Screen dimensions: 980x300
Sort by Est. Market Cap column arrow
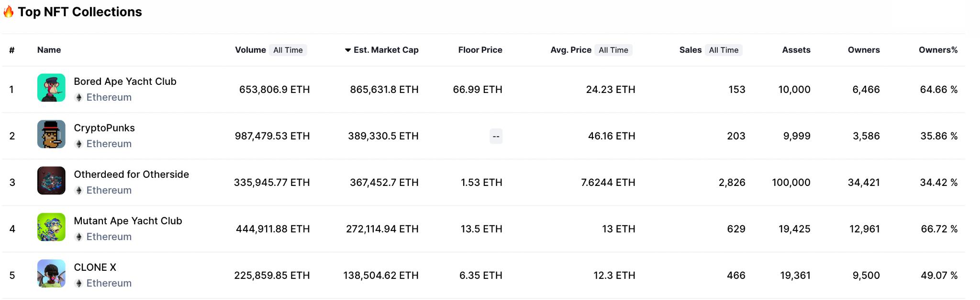coord(348,50)
